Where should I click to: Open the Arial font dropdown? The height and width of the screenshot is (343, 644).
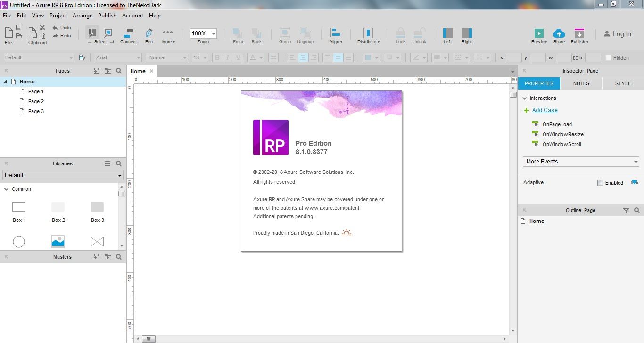point(118,57)
